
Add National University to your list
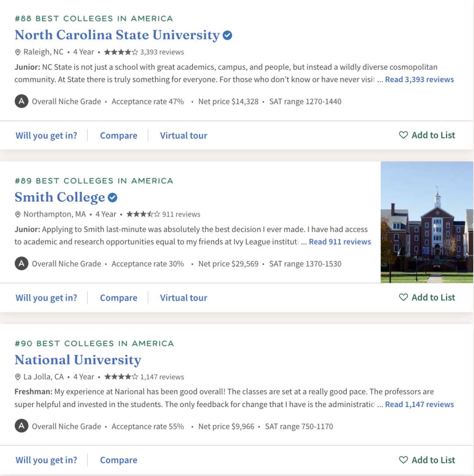click(x=427, y=460)
